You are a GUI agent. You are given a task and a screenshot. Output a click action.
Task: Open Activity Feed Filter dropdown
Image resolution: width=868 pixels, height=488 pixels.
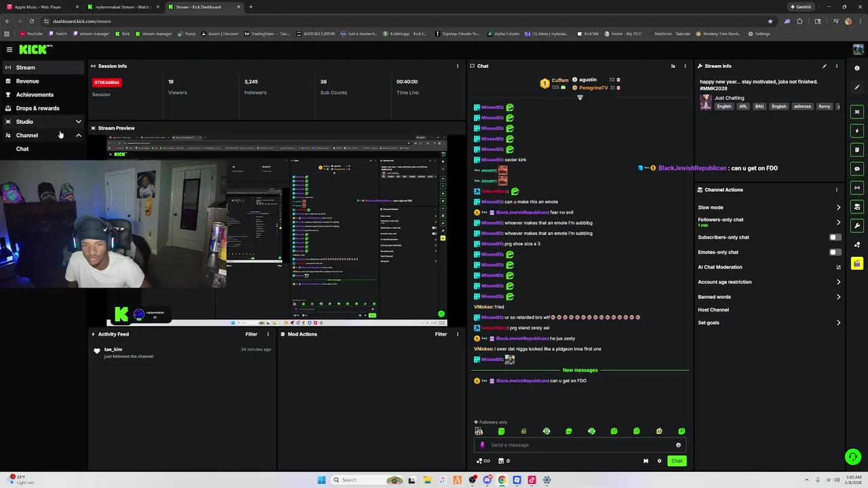(251, 334)
